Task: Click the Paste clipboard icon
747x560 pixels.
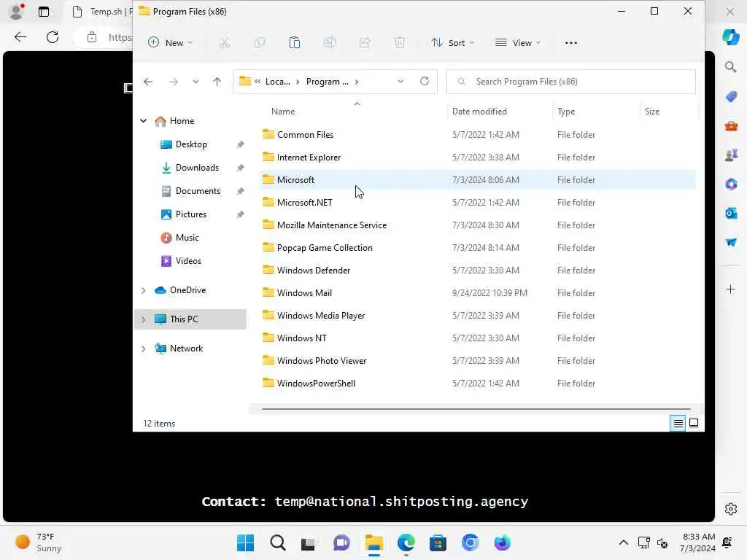Action: (x=295, y=43)
